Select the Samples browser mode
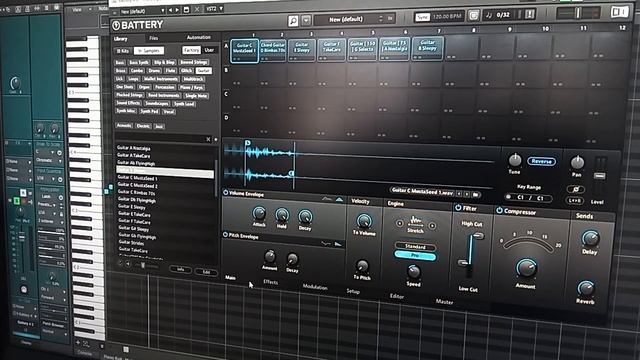Image resolution: width=640 pixels, height=360 pixels. pyautogui.click(x=149, y=51)
